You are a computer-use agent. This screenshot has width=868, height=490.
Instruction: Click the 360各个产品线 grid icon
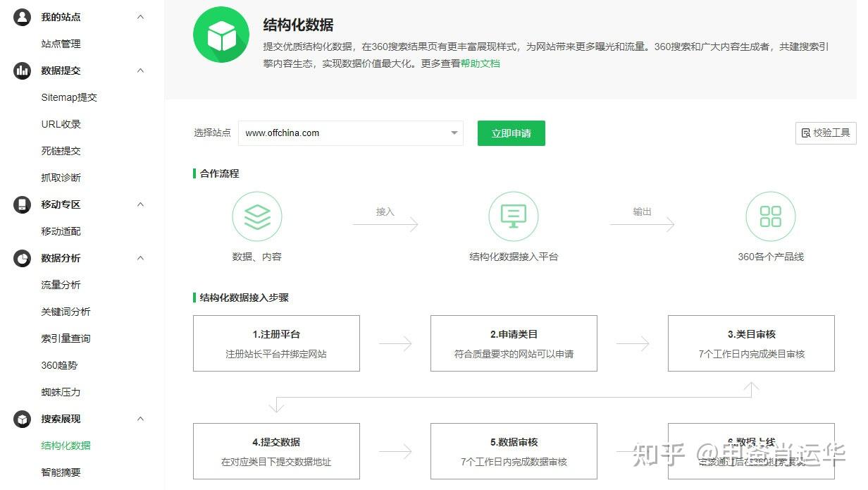(x=771, y=217)
